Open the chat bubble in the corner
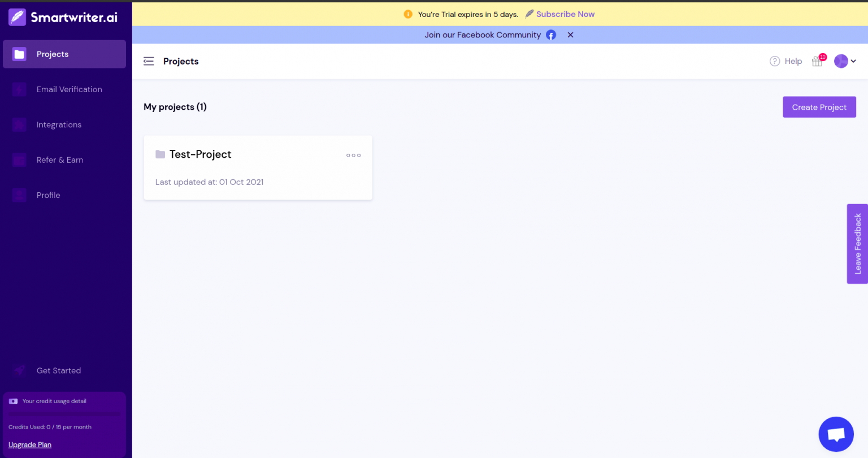This screenshot has width=868, height=458. pos(836,434)
